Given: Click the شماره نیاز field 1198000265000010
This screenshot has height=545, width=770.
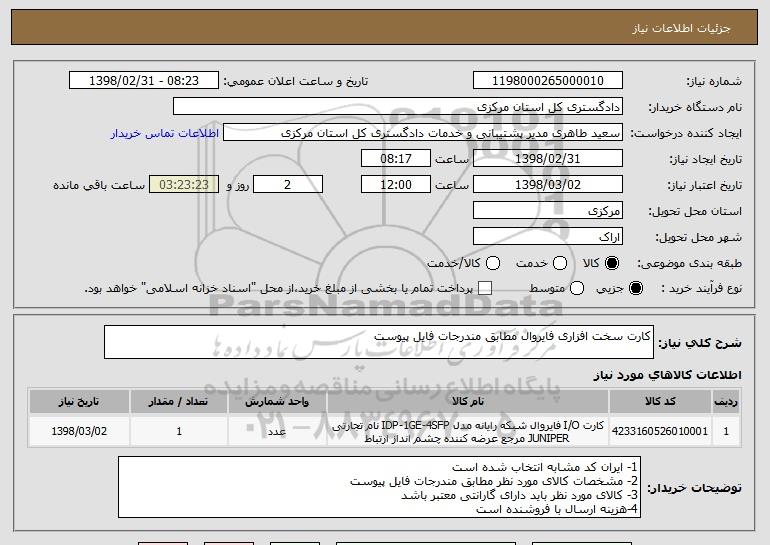Looking at the screenshot, I should [x=548, y=81].
